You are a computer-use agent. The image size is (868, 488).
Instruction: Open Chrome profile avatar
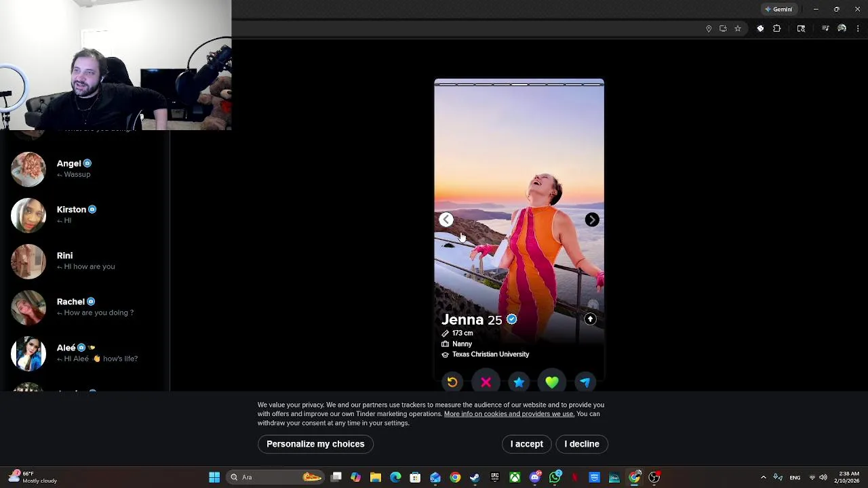[x=842, y=28]
